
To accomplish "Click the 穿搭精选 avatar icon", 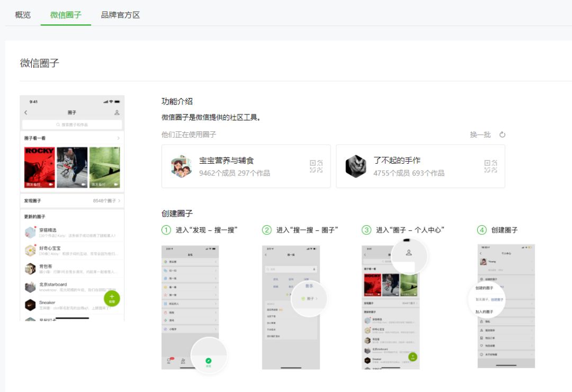I will click(x=30, y=233).
